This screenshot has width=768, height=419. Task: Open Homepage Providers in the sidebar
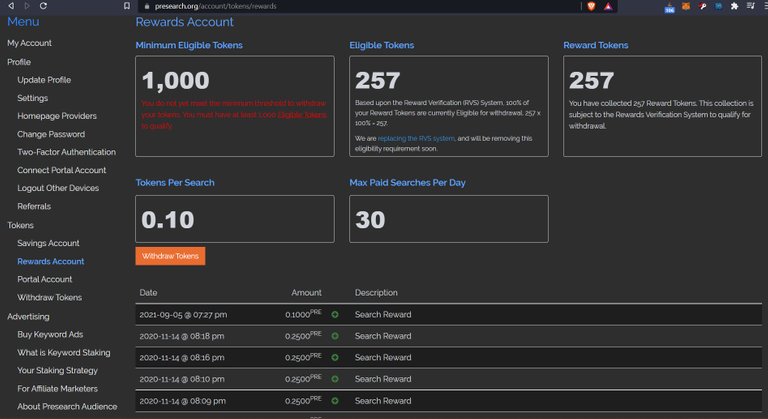(x=57, y=116)
